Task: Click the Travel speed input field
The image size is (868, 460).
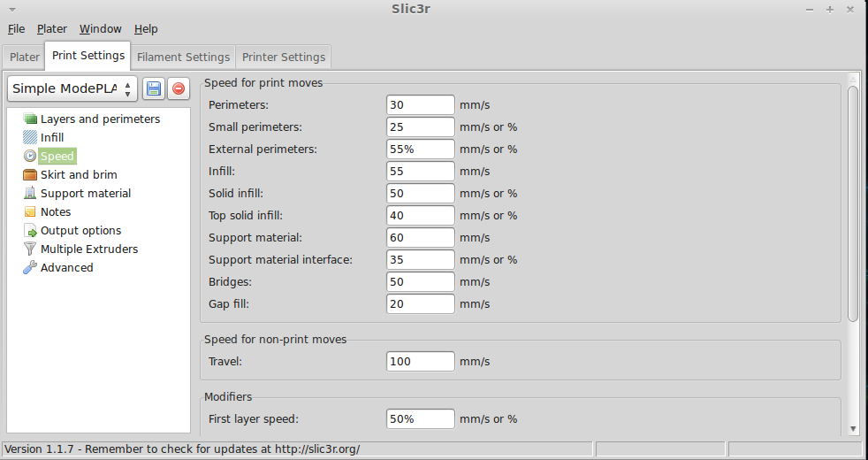Action: pos(421,361)
